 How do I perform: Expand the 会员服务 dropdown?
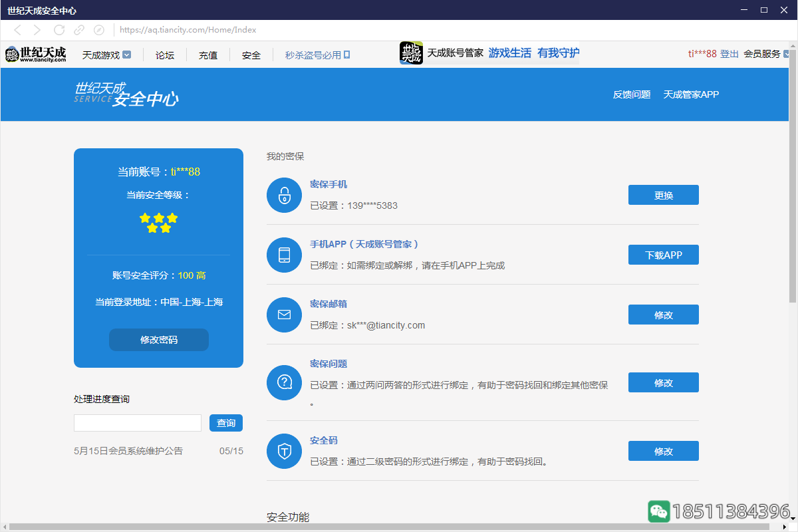pyautogui.click(x=765, y=55)
